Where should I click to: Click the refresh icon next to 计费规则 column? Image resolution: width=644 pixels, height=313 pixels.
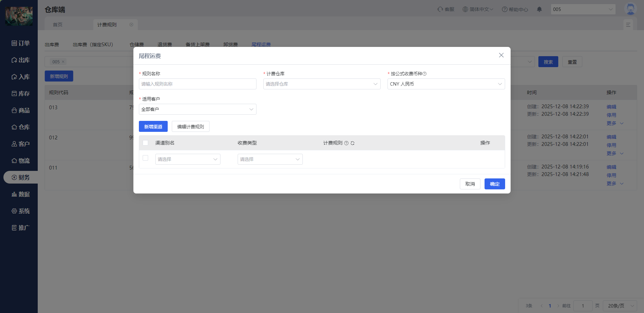click(x=353, y=143)
